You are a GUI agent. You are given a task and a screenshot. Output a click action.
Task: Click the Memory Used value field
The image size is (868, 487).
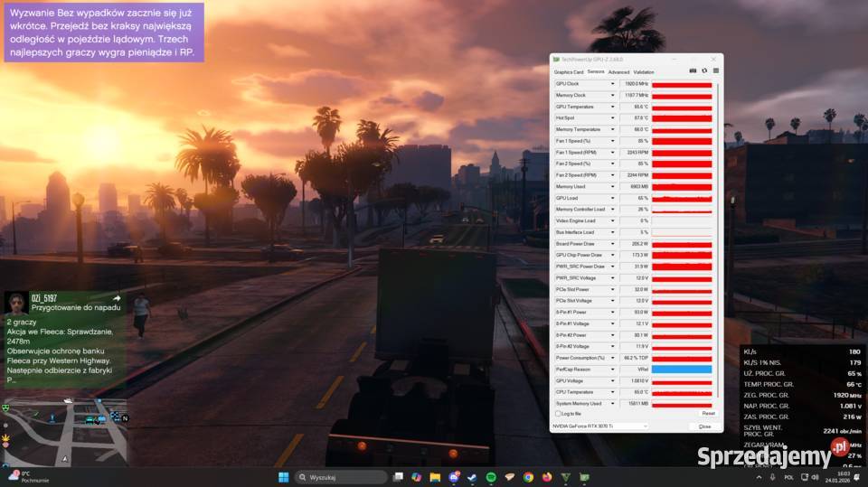(x=635, y=186)
